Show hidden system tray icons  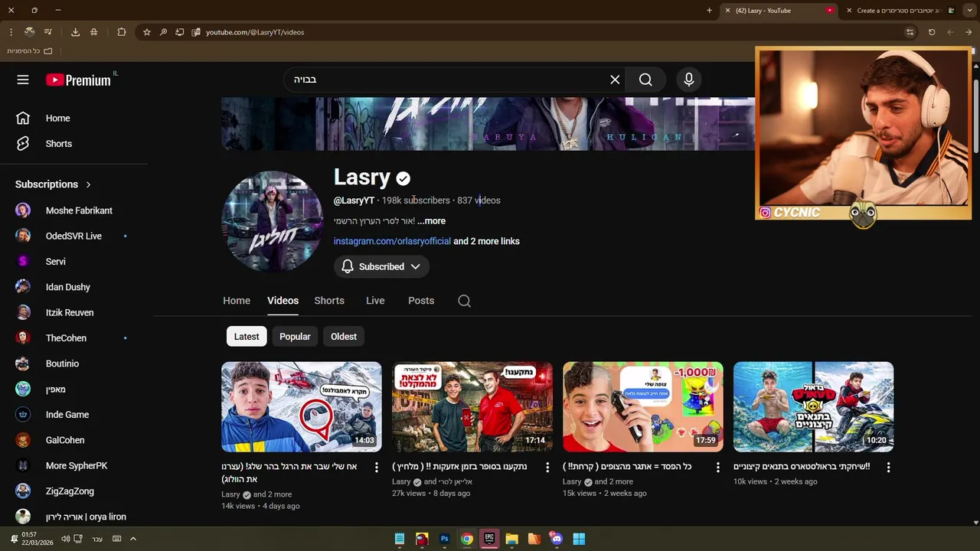132,539
